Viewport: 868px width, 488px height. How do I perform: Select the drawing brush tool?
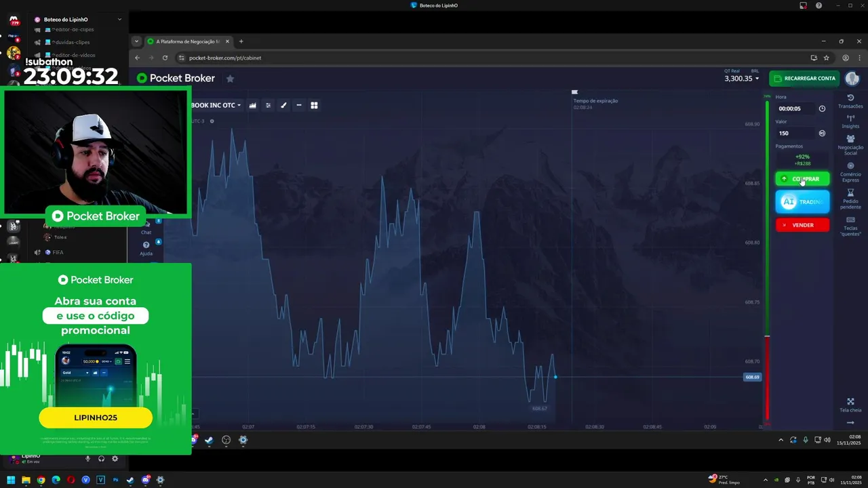pyautogui.click(x=283, y=105)
